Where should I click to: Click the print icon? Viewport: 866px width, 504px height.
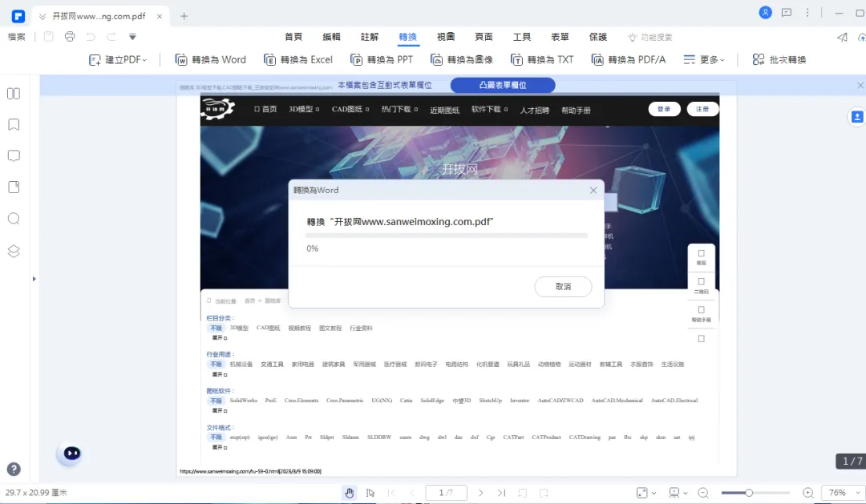coord(70,37)
